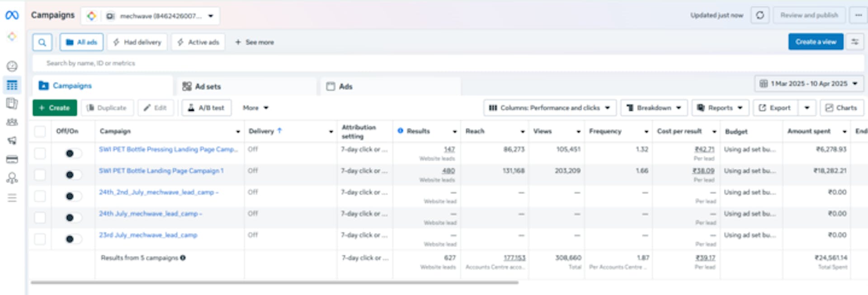Toggle on SWI PET Bottle Landing Page Campaign 1
Viewport: 868px width, 295px height.
(x=73, y=175)
